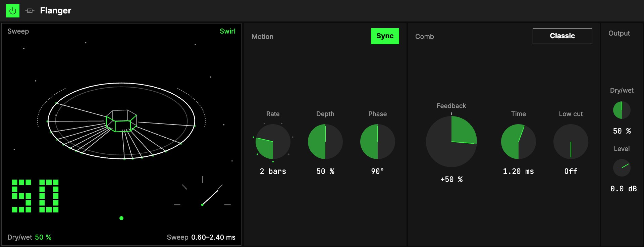The height and width of the screenshot is (247, 644).
Task: Select the Level '0.0 dB' value
Action: tap(624, 189)
